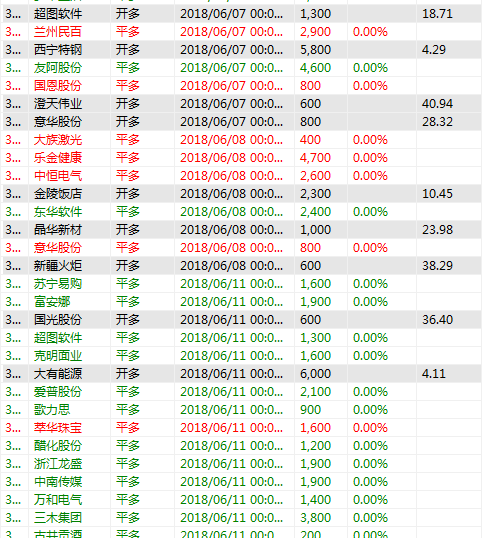Click the 中恒电气 平多 record
This screenshot has width=482, height=538.
(241, 176)
